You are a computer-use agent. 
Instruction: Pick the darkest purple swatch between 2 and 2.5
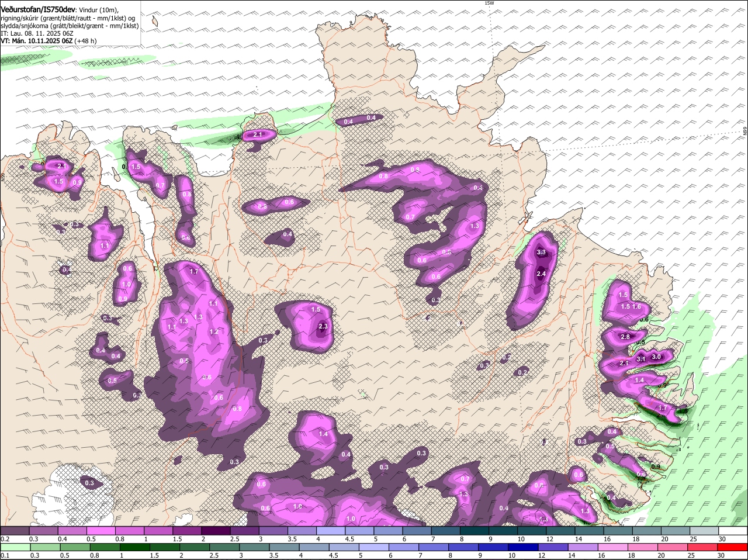point(216,531)
